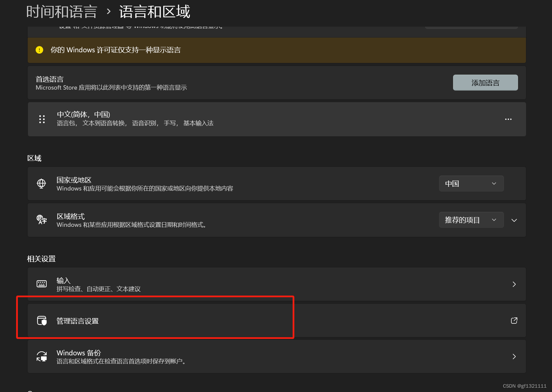The height and width of the screenshot is (392, 552).
Task: Click the yellow warning icon in license banner
Action: tap(39, 50)
